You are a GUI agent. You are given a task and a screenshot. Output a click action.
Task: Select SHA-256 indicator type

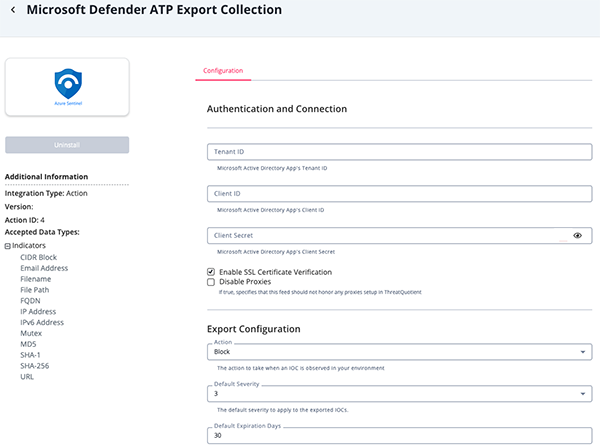34,366
